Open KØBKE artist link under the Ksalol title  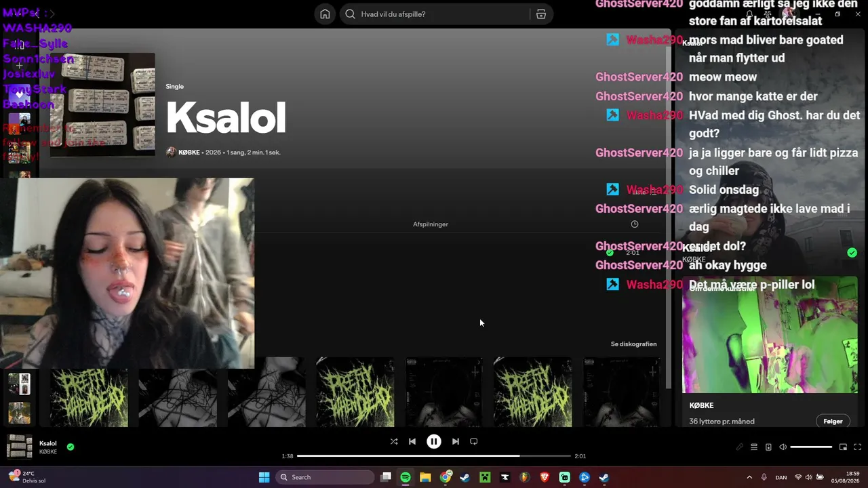pos(189,152)
